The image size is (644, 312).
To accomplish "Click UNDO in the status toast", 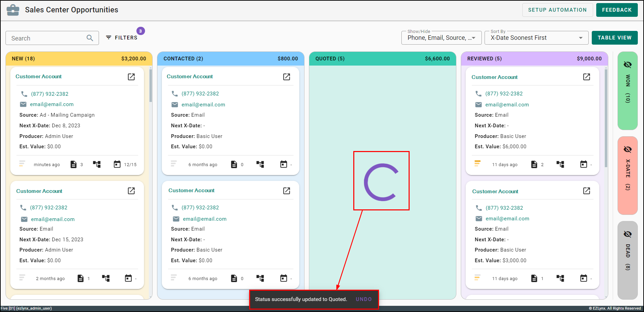I will pyautogui.click(x=364, y=299).
